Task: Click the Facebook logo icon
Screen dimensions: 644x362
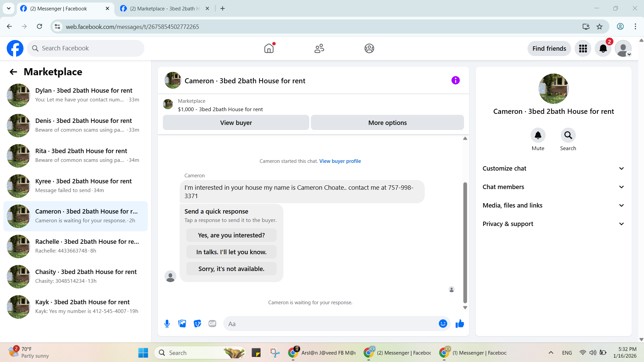Action: [15, 48]
